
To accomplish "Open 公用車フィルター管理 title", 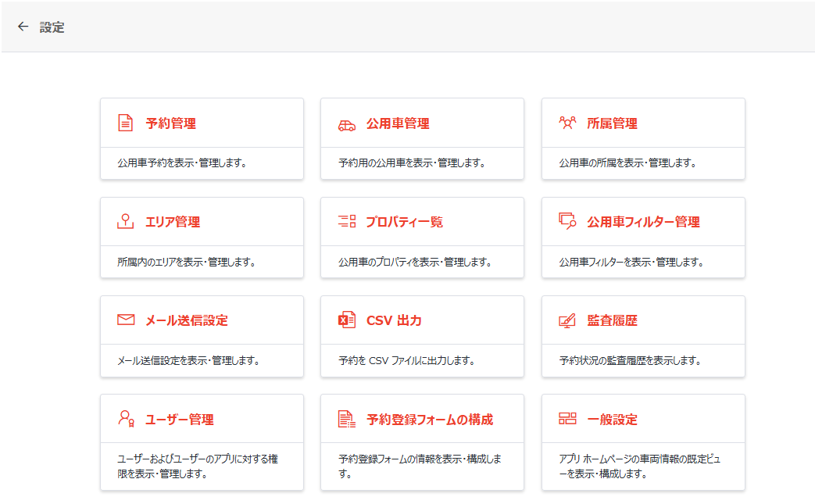I will coord(643,222).
